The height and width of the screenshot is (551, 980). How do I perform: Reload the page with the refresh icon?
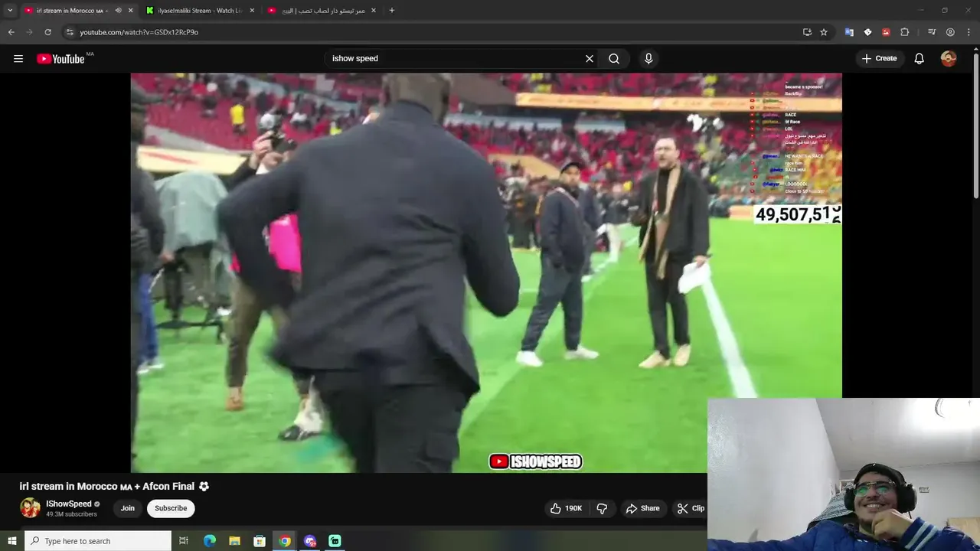click(47, 32)
